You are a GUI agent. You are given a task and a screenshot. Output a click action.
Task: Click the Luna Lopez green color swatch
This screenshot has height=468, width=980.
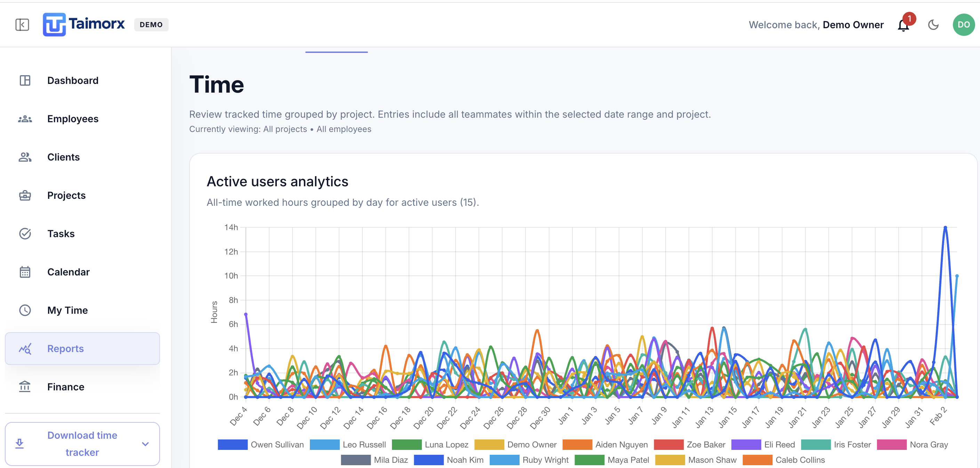tap(408, 444)
